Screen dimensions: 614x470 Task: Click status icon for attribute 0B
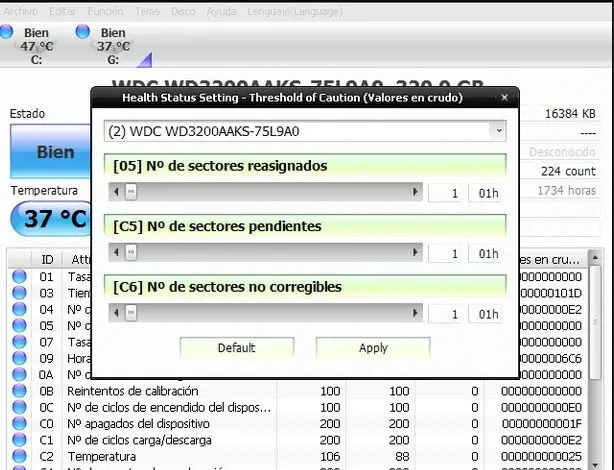tap(19, 391)
